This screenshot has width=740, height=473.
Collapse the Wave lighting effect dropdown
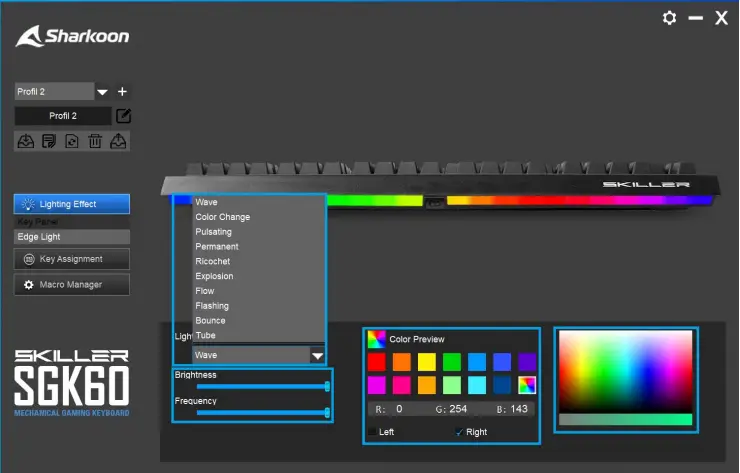(x=317, y=355)
